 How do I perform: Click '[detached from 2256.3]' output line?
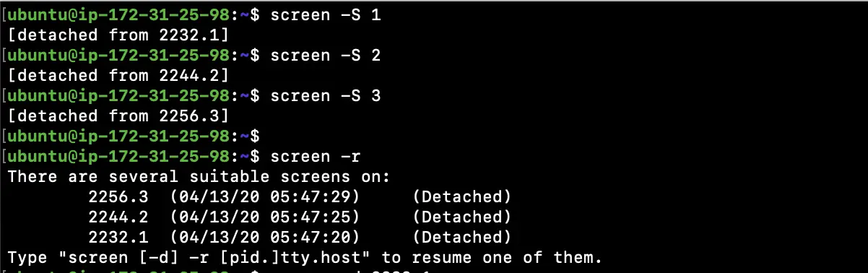pos(118,115)
